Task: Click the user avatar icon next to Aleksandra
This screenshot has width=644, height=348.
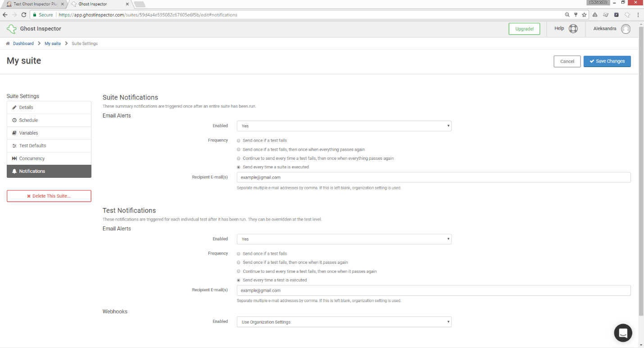Action: click(x=626, y=29)
